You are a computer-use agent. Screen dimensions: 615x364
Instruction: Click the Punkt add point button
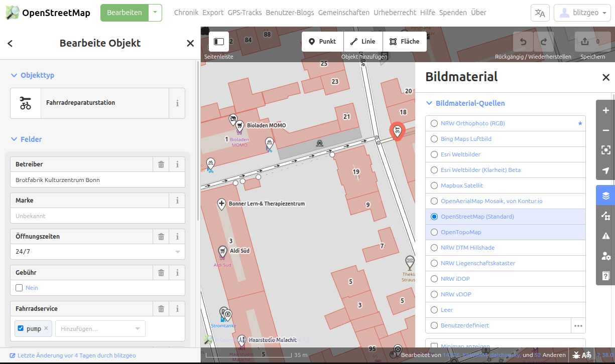coord(322,42)
